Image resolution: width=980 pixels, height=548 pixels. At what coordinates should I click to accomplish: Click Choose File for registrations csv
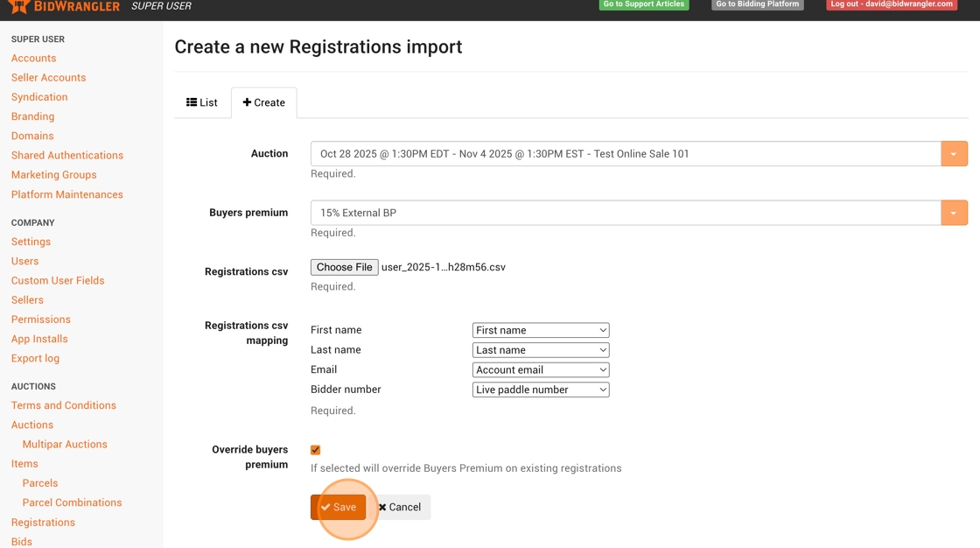coord(344,267)
